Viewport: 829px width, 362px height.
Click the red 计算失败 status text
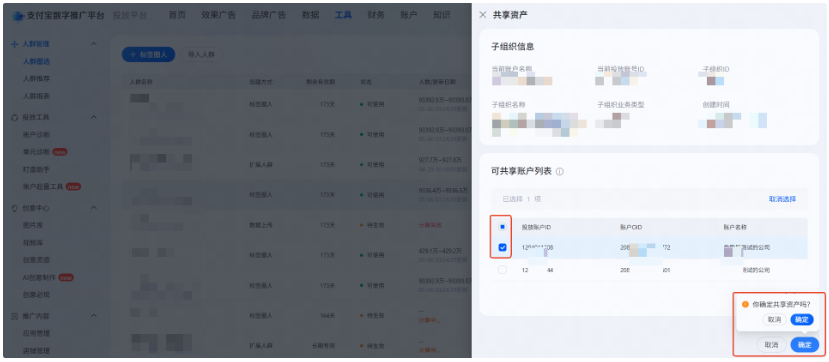click(430, 225)
